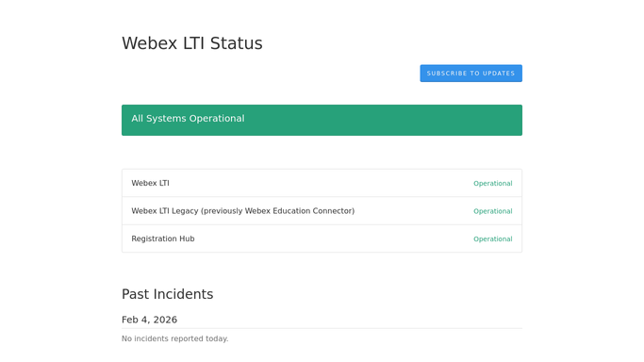The image size is (644, 362).
Task: Click Operational status for Webex LTI row
Action: tap(492, 184)
